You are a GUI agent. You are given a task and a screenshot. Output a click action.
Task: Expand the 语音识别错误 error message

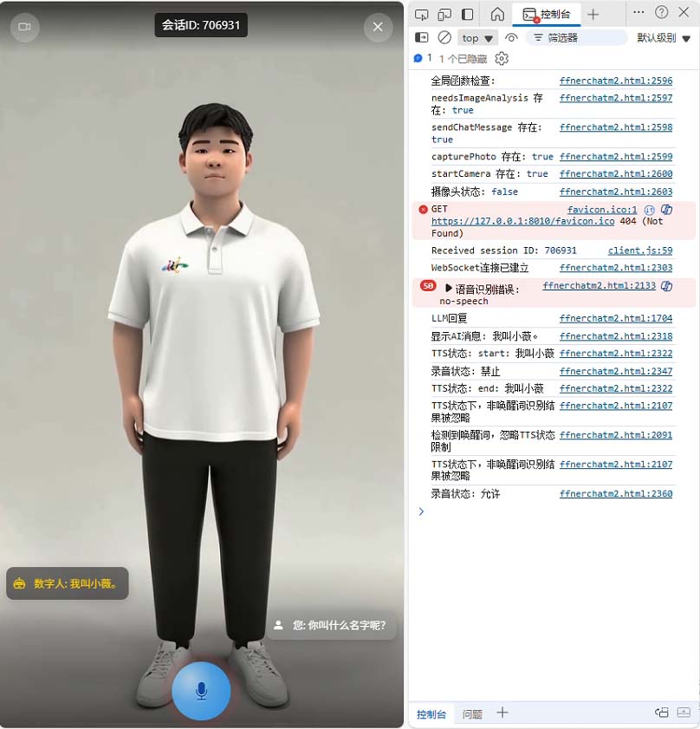point(449,288)
